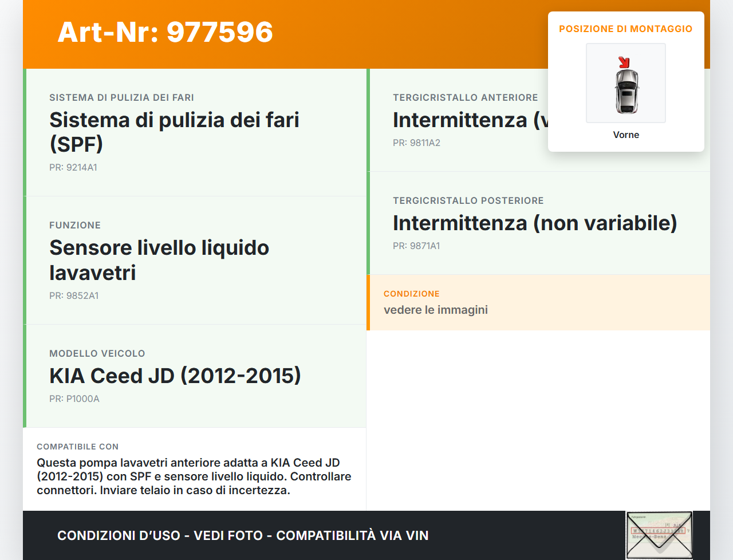The height and width of the screenshot is (560, 733).
Task: Click the Tergicristallo Posteriore label
Action: (468, 200)
